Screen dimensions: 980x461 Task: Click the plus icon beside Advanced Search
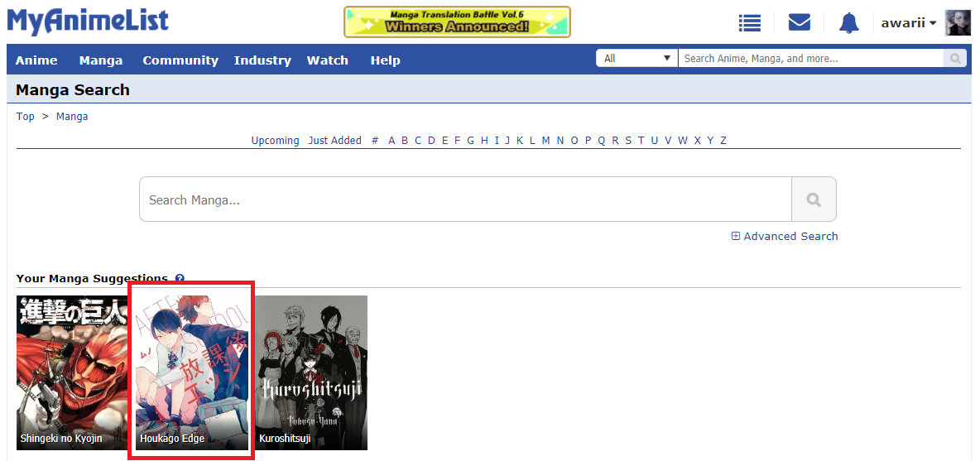point(736,236)
